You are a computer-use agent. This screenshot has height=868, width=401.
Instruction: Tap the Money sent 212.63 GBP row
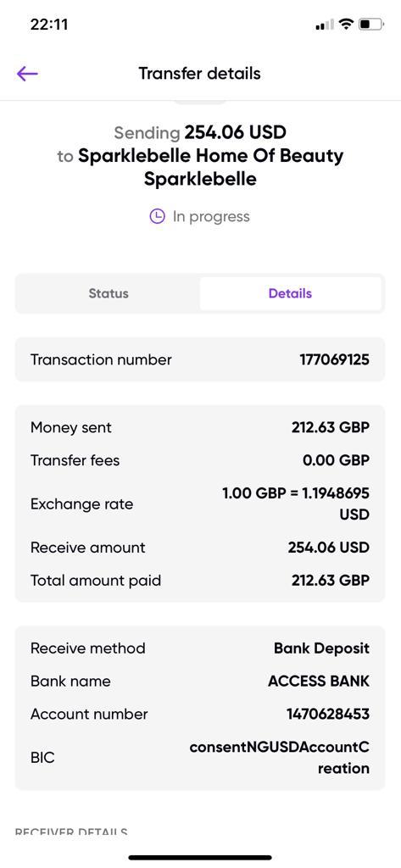click(x=200, y=427)
